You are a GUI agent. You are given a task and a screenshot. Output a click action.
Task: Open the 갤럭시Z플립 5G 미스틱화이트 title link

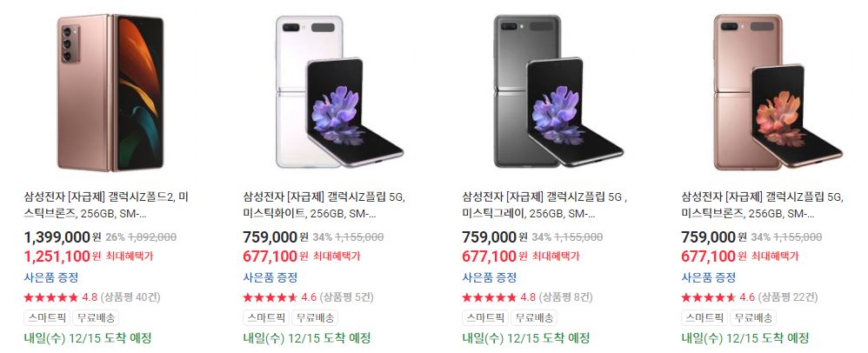(x=325, y=204)
